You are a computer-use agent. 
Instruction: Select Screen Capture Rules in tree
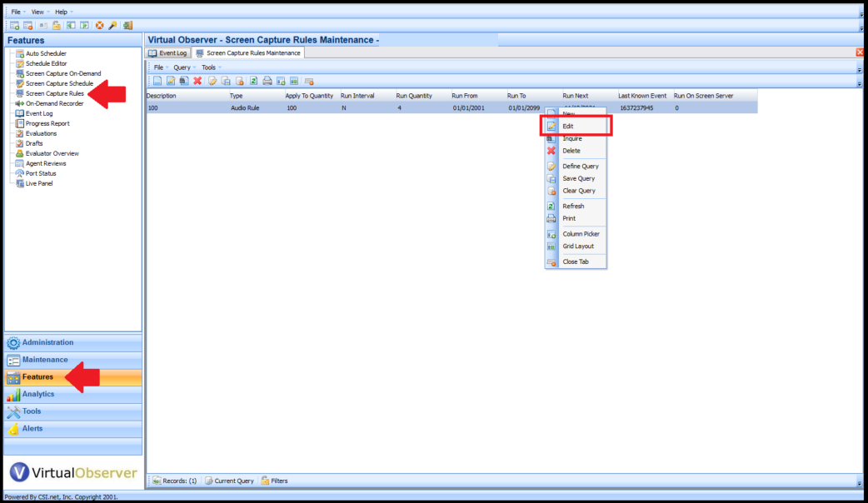pos(55,93)
